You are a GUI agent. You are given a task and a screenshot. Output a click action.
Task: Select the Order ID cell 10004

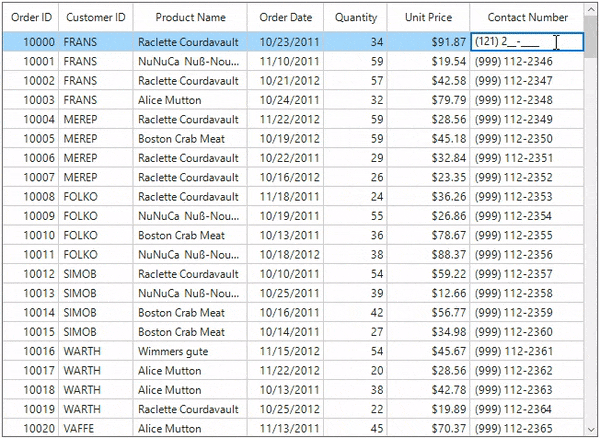(31, 119)
